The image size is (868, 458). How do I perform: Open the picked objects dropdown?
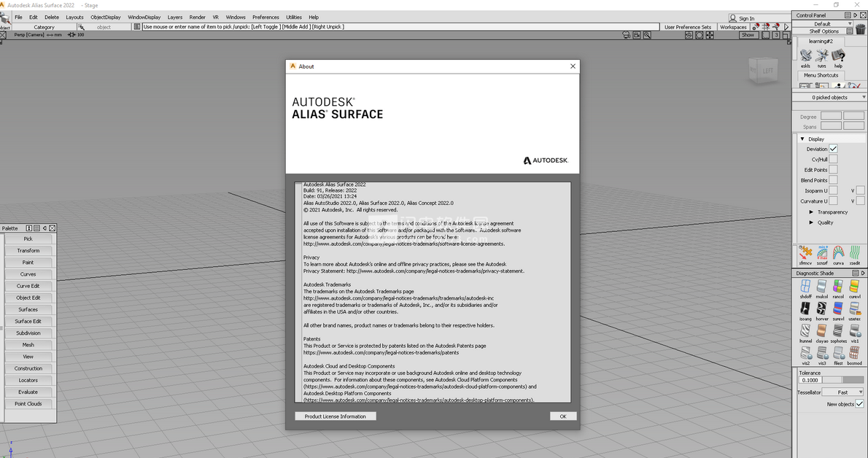pyautogui.click(x=830, y=98)
